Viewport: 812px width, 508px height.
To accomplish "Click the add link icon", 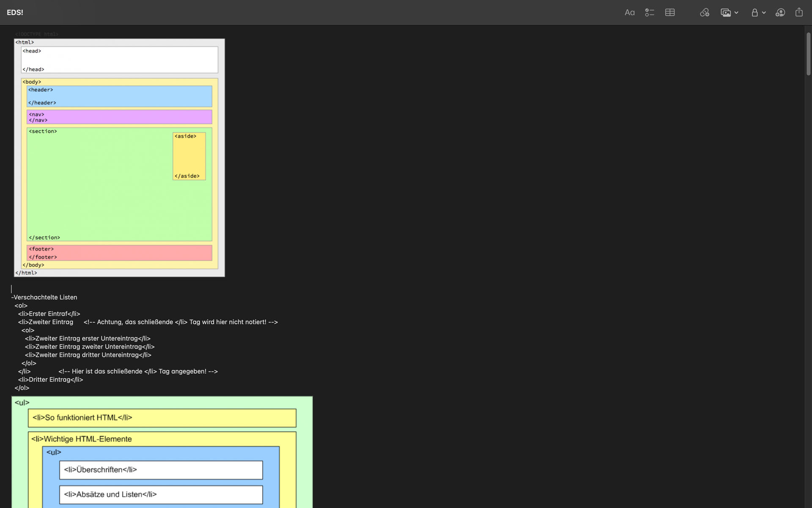I will click(x=705, y=13).
